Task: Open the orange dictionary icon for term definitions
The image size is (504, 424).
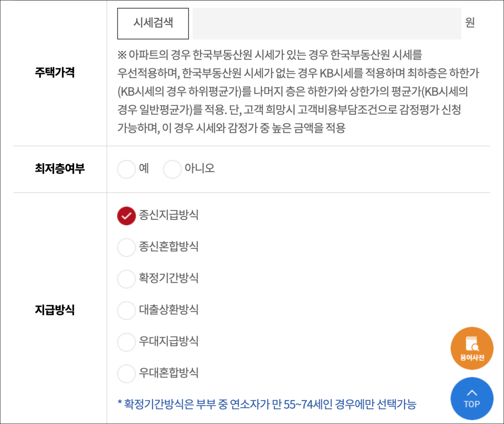Action: (x=472, y=347)
